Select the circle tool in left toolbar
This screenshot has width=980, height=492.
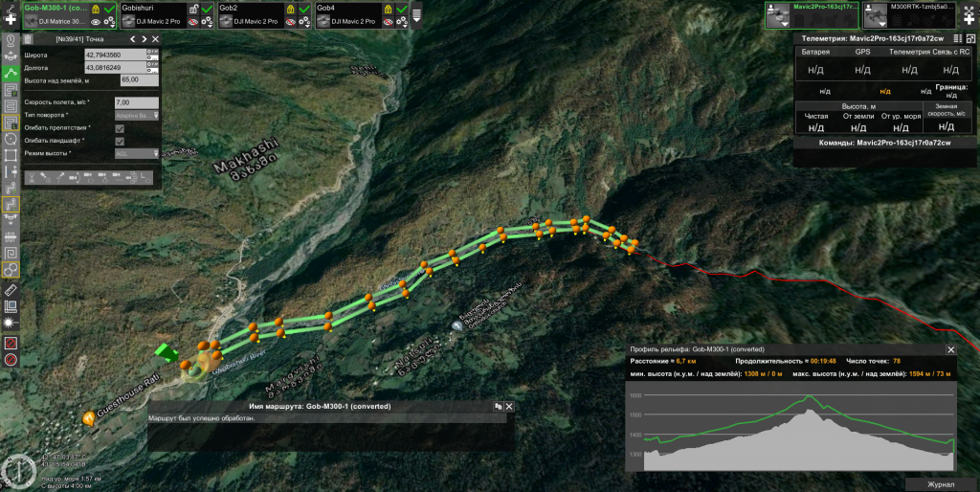[x=11, y=139]
